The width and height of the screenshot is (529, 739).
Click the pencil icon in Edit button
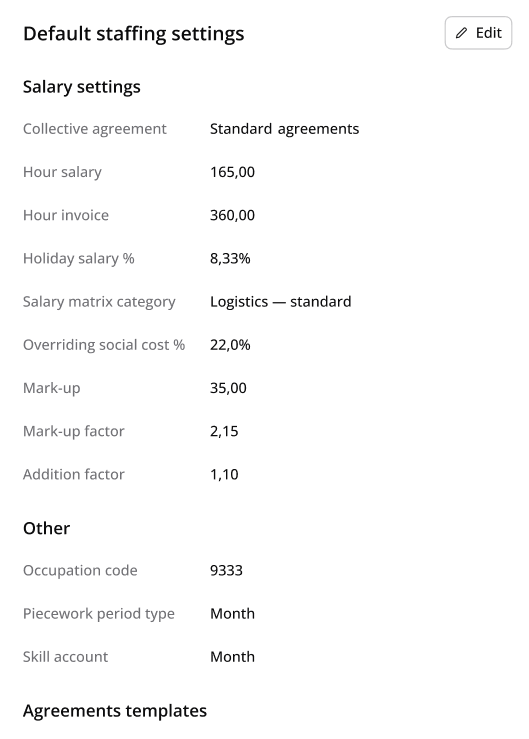(461, 33)
